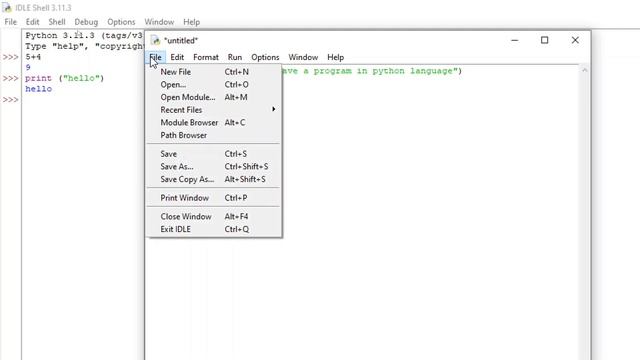The width and height of the screenshot is (640, 360).
Task: Select Close Window menu entry
Action: [x=214, y=216]
